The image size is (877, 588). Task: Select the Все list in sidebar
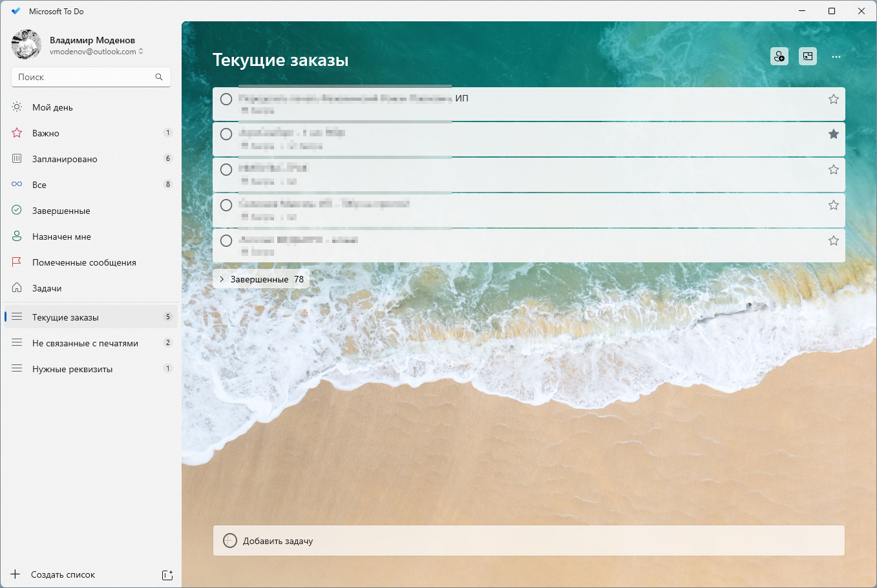[x=90, y=185]
